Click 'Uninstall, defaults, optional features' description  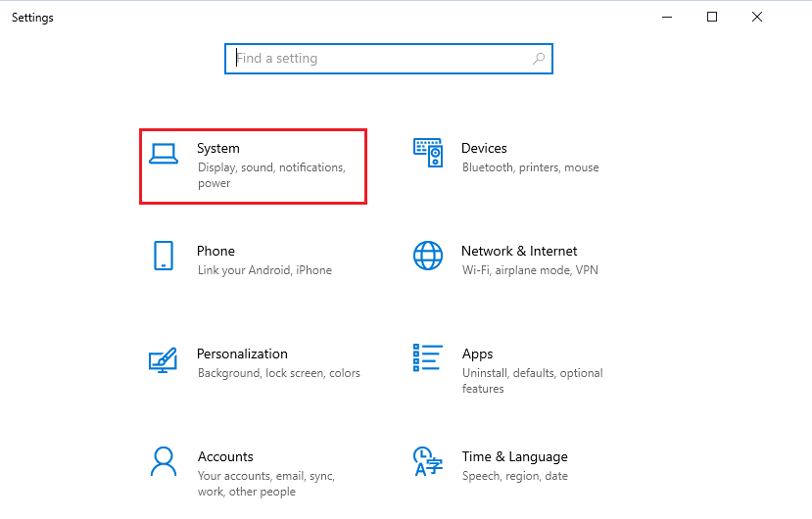coord(533,381)
